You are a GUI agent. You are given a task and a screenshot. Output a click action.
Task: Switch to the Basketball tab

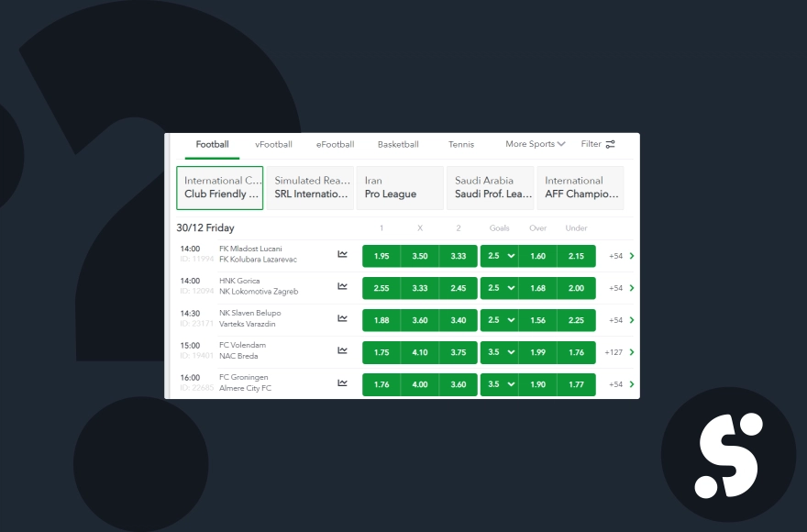click(x=398, y=144)
